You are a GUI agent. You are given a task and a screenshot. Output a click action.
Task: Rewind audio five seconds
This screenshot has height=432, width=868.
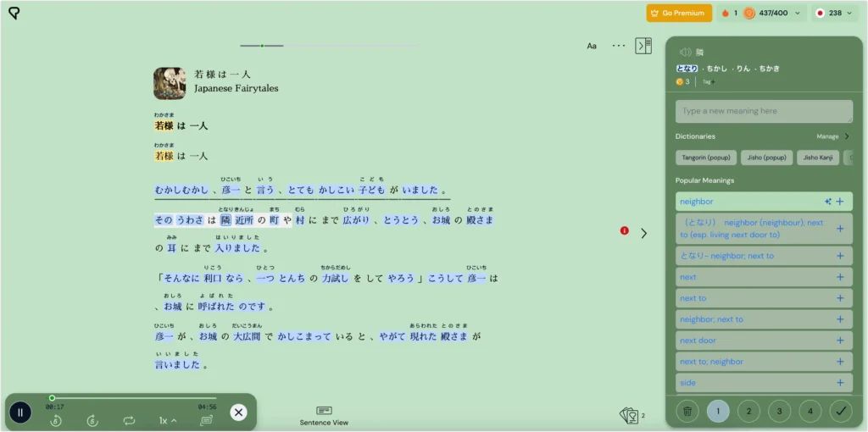[55, 421]
